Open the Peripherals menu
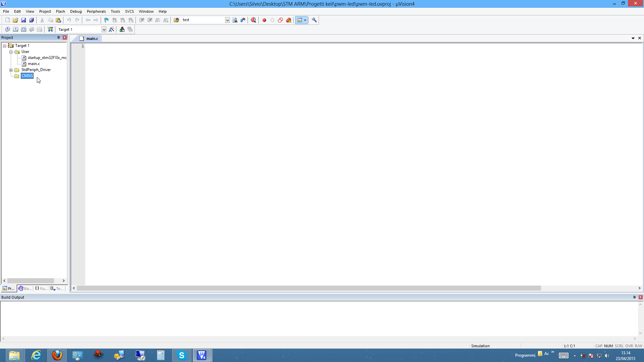Viewport: 644px width, 362px height. click(96, 11)
